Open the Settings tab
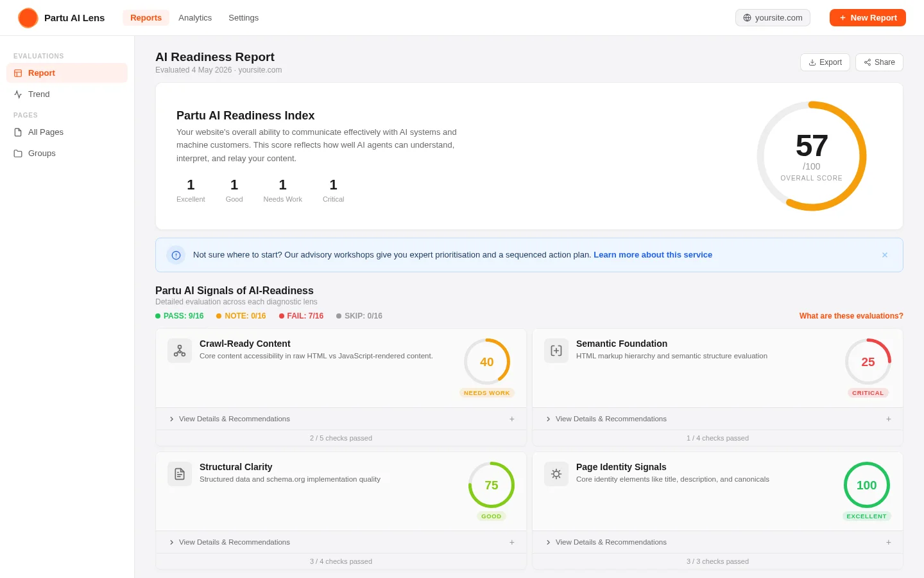The width and height of the screenshot is (924, 578). [243, 18]
